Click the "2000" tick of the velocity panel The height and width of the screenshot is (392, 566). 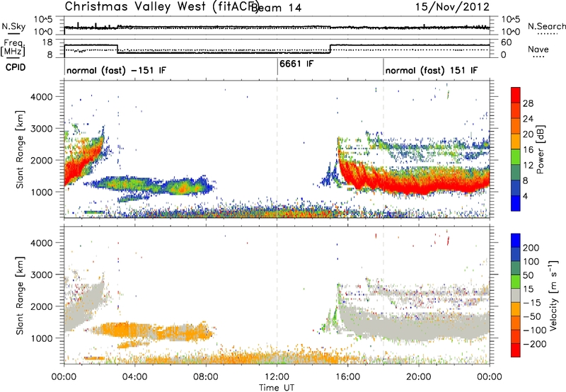tap(41, 306)
